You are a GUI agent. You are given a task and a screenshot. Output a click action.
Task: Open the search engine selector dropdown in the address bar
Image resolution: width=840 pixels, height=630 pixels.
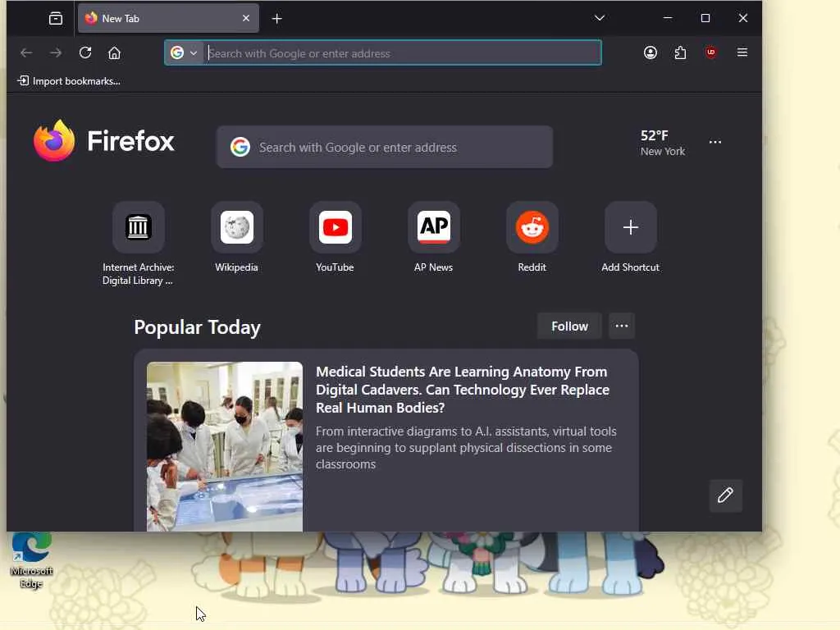184,52
